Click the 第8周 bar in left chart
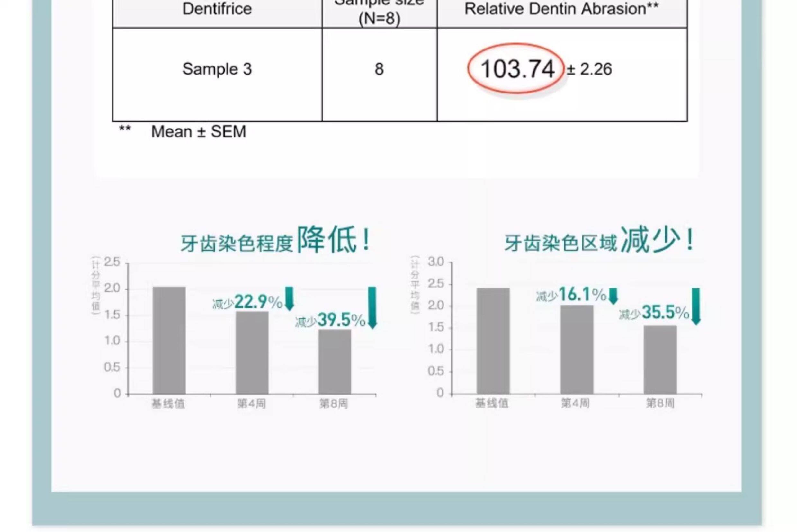 click(335, 362)
